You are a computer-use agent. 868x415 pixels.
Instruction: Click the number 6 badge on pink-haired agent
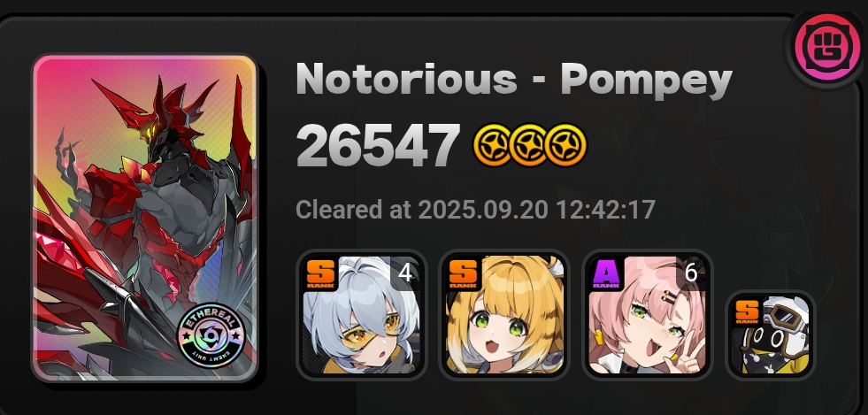[x=691, y=273]
